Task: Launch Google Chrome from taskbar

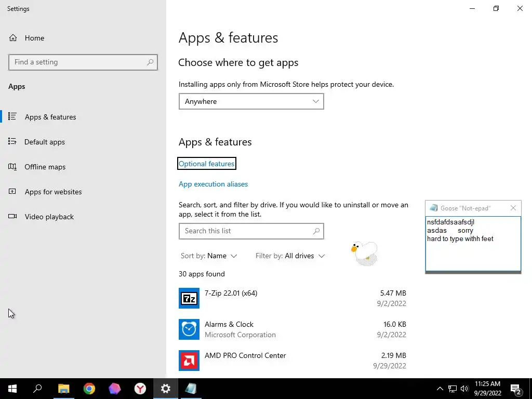Action: pos(89,389)
